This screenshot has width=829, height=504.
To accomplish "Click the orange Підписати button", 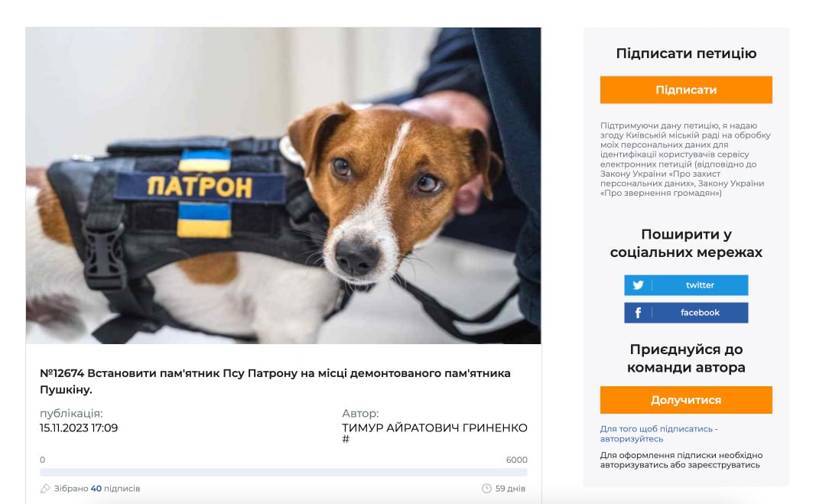I will click(x=686, y=90).
